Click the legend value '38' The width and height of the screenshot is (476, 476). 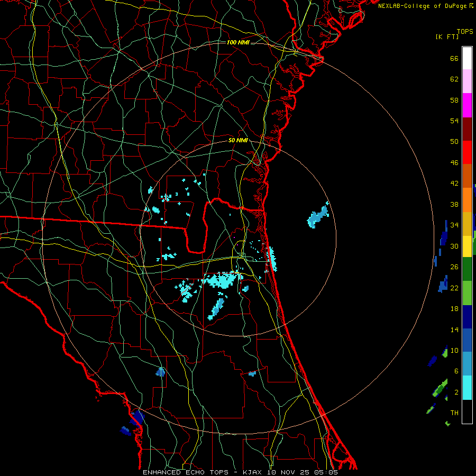coord(454,205)
